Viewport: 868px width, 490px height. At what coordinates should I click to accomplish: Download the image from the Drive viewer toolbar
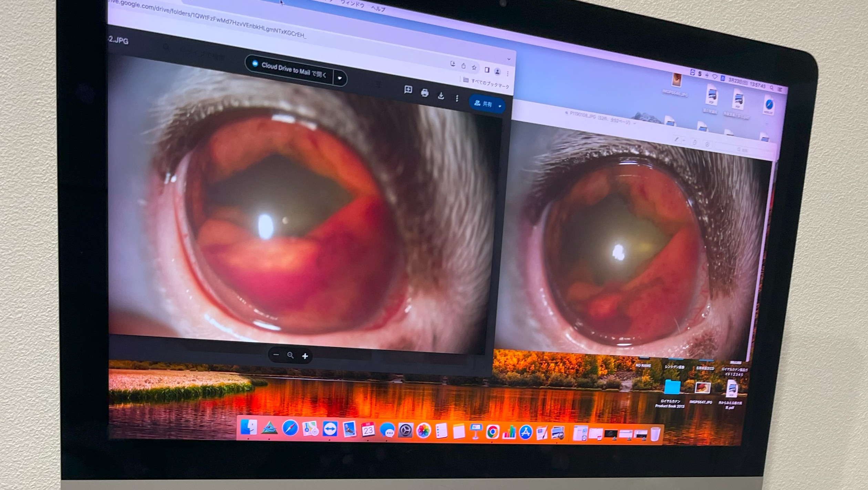441,96
